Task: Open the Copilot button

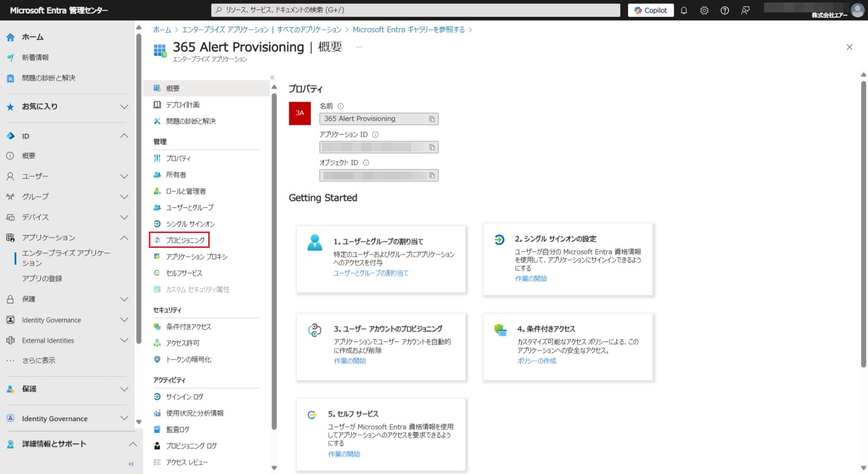Action: 650,10
